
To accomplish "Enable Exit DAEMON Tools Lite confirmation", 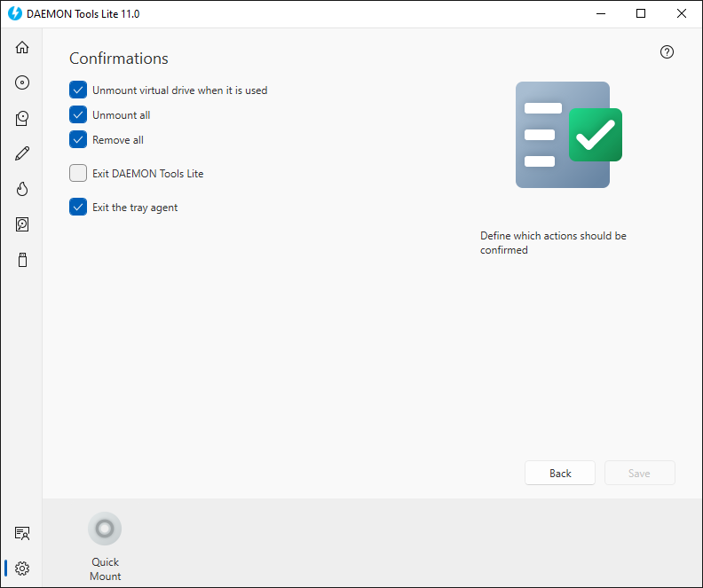I will pos(78,173).
